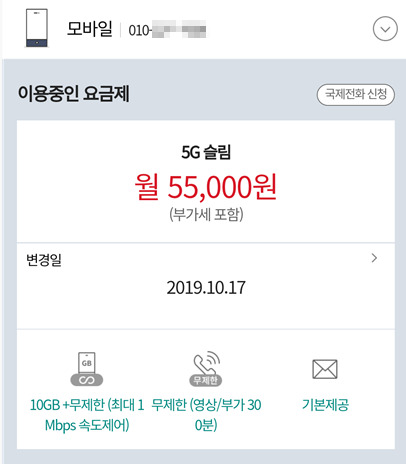Click the 5G 슬림 plan name

[x=206, y=152]
